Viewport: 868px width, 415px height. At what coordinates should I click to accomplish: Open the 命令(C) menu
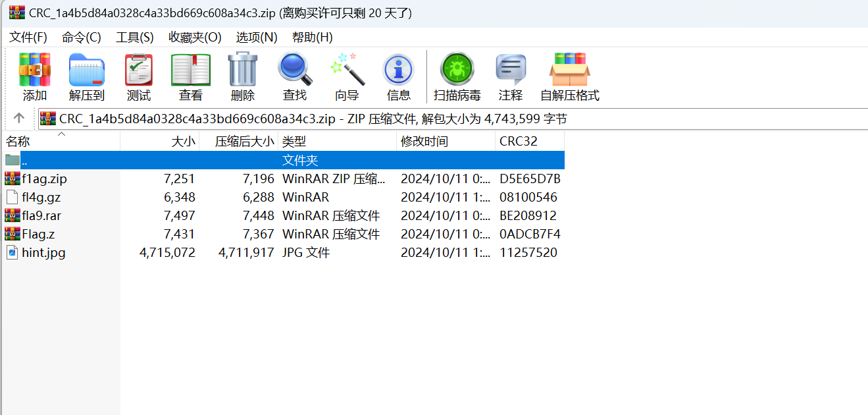coord(82,37)
